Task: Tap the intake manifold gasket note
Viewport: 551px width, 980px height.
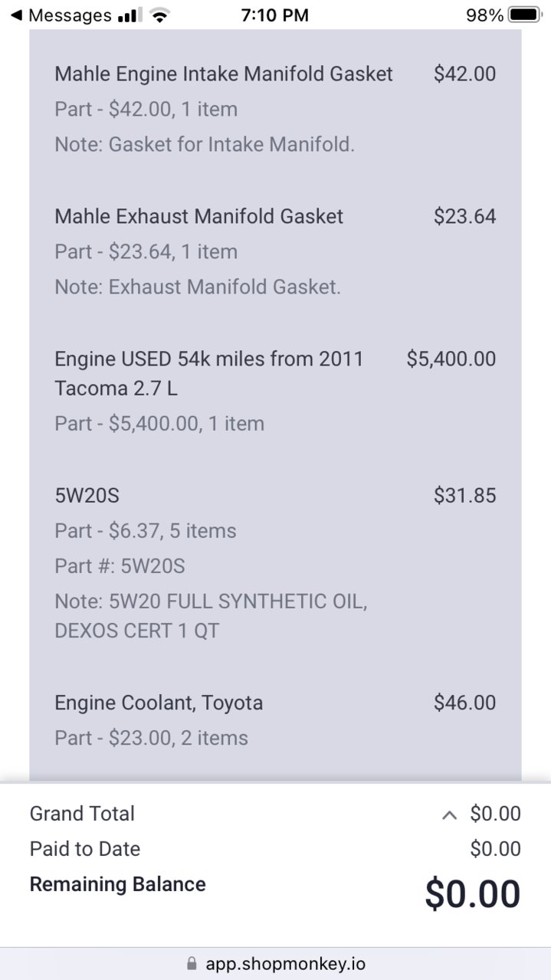Action: [205, 144]
